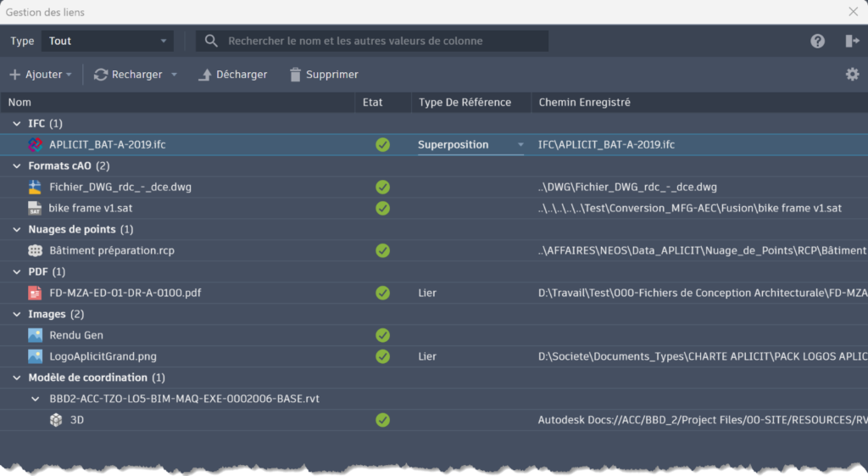Click the image icon next to LogoAplicitGrand.png
The image size is (868, 476).
click(35, 356)
